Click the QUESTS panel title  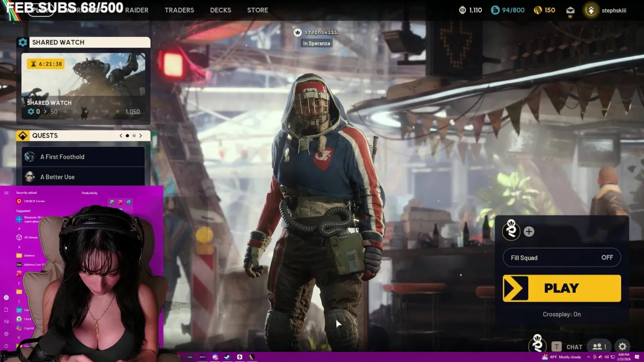tap(45, 136)
